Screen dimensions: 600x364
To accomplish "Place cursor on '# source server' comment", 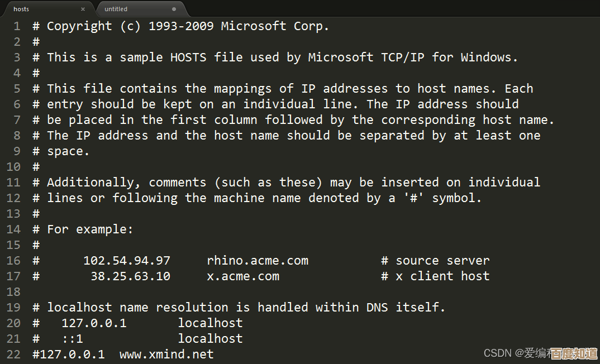I will (435, 261).
